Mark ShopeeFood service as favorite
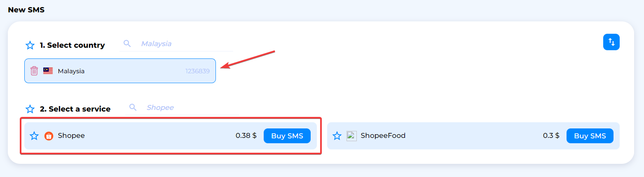The image size is (644, 177). pyautogui.click(x=337, y=136)
